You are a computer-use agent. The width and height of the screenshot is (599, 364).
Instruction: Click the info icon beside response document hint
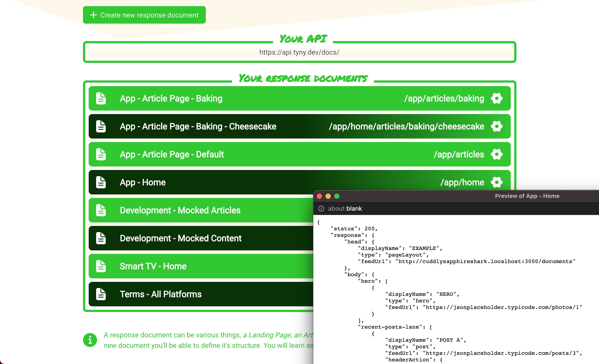(x=90, y=340)
